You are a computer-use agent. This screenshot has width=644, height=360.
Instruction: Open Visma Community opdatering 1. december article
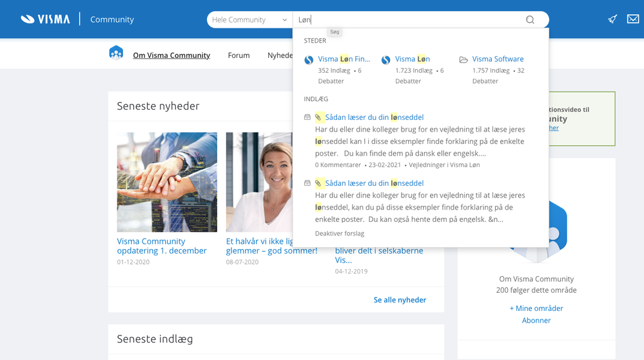[x=161, y=246]
